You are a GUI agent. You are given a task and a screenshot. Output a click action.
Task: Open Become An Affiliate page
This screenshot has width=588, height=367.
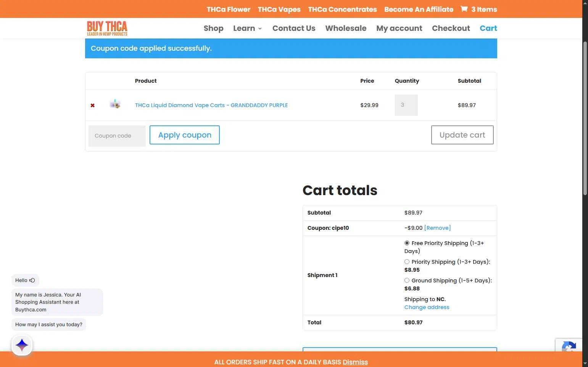[x=419, y=9]
